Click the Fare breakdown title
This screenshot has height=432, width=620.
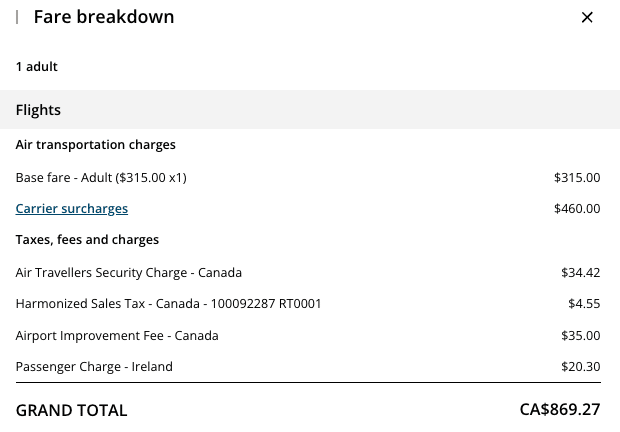(104, 17)
